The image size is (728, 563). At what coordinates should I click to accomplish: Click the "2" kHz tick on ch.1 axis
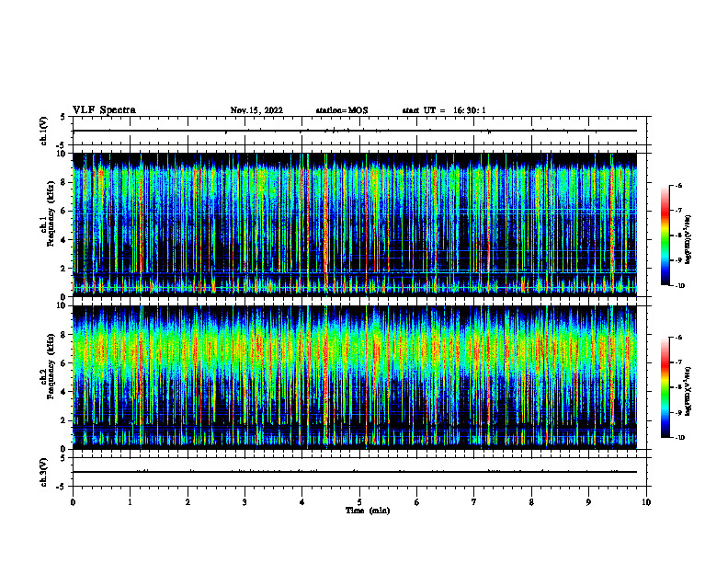click(63, 269)
